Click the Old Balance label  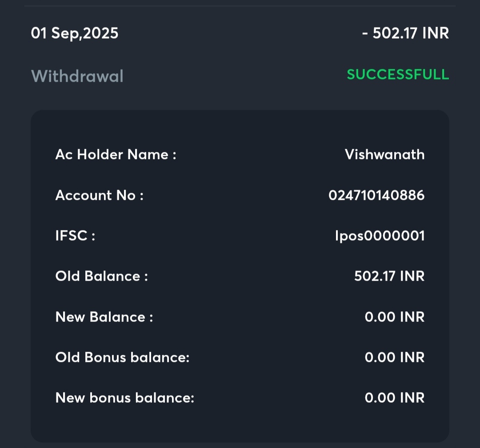pyautogui.click(x=101, y=276)
